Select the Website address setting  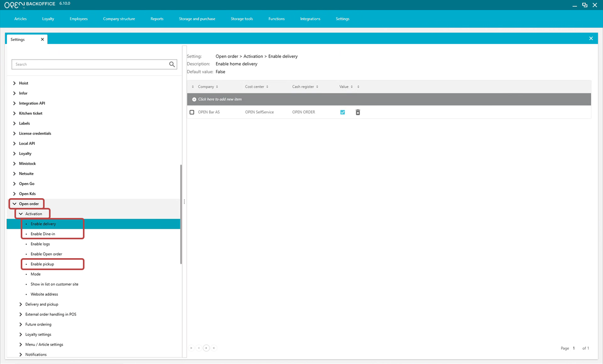point(44,294)
